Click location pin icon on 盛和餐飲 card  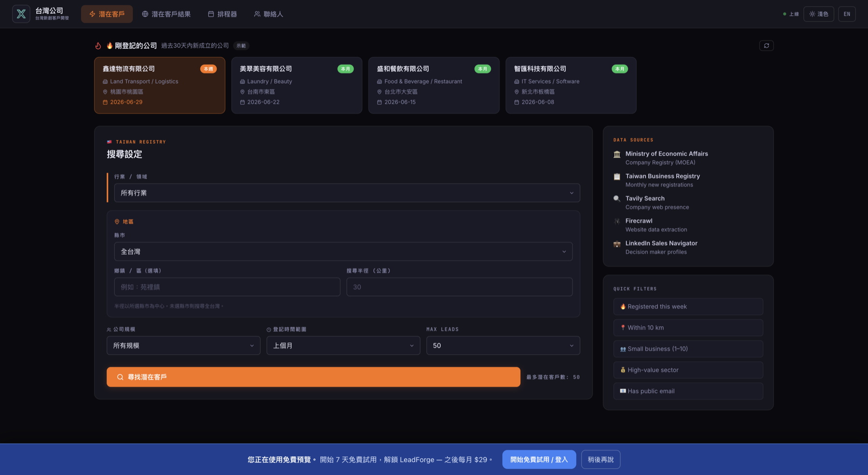(x=380, y=92)
